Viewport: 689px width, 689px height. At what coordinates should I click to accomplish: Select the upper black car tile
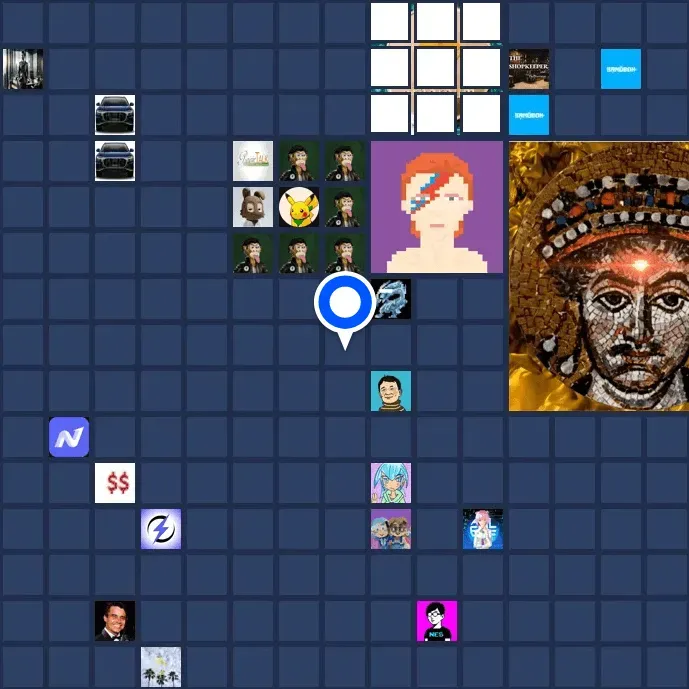[115, 115]
